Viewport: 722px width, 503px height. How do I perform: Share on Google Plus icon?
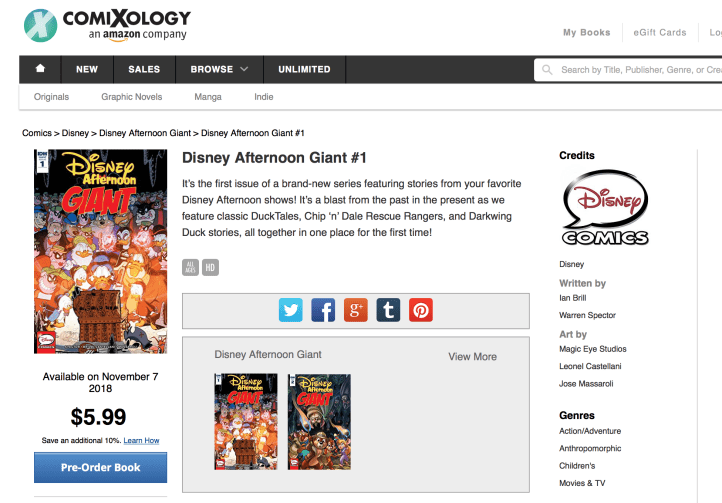(x=355, y=310)
